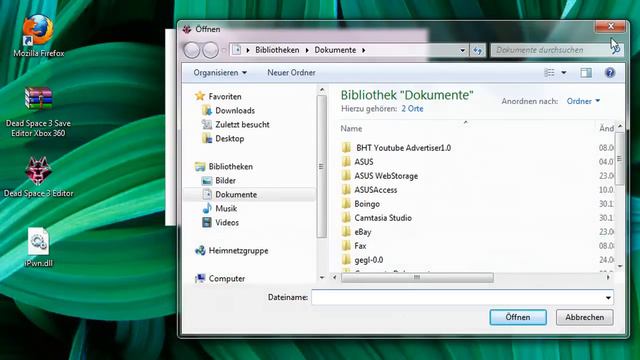640x360 pixels.
Task: Select the Fax folder
Action: (353, 246)
